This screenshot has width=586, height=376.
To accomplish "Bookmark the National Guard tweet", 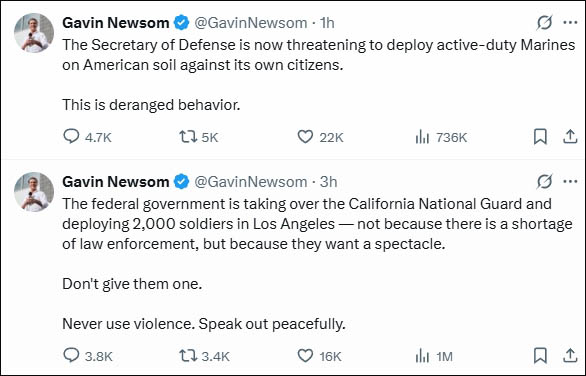I will click(540, 355).
